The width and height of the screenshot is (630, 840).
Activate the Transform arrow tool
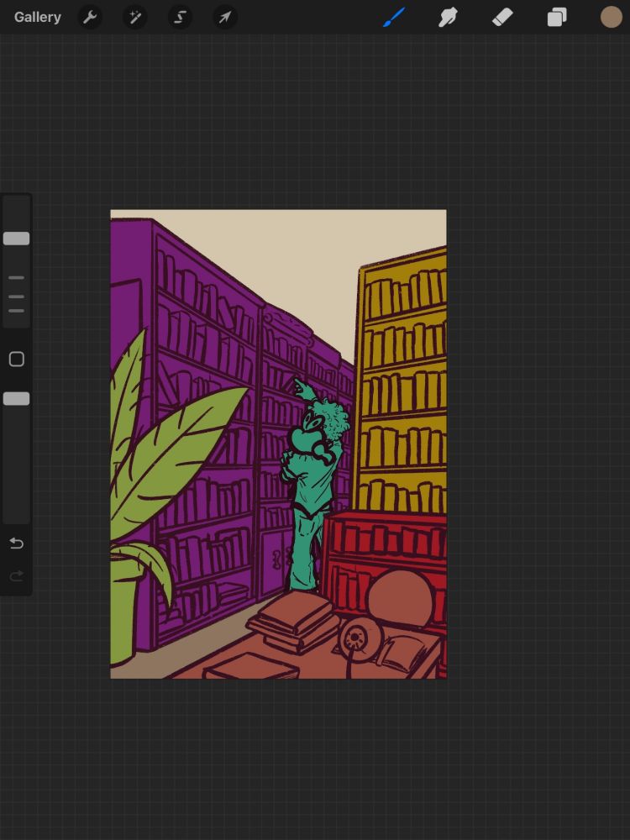(x=225, y=17)
